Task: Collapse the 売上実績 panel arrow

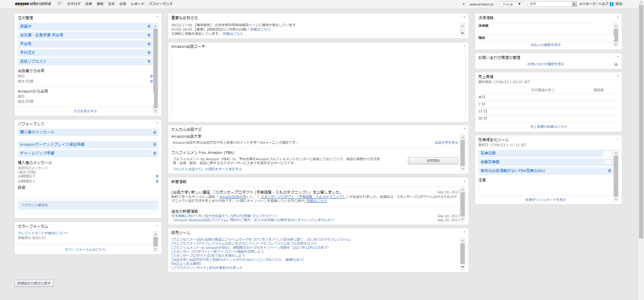Action: [618, 76]
